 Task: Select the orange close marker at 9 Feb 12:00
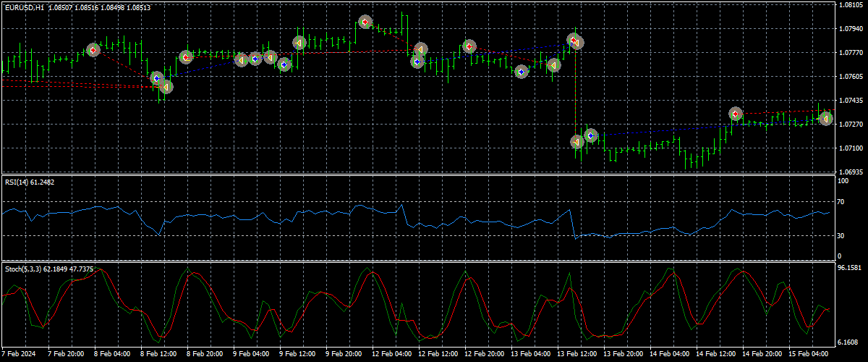point(299,43)
